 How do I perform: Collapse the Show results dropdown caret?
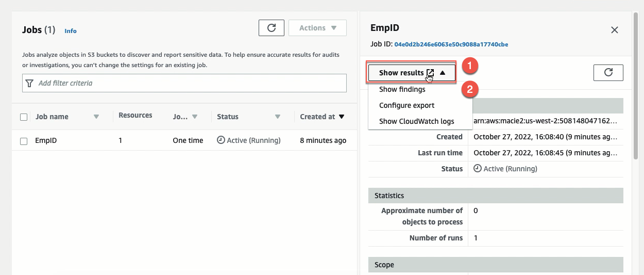click(x=443, y=73)
